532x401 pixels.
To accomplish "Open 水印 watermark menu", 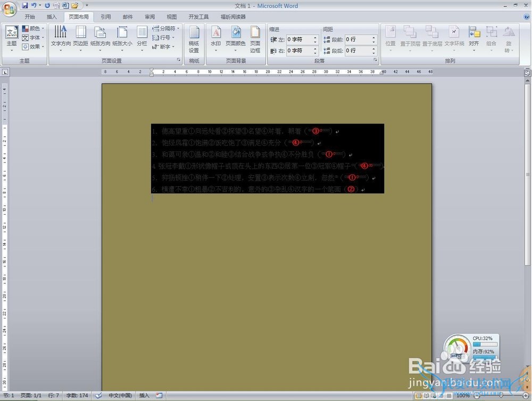I will 216,39.
